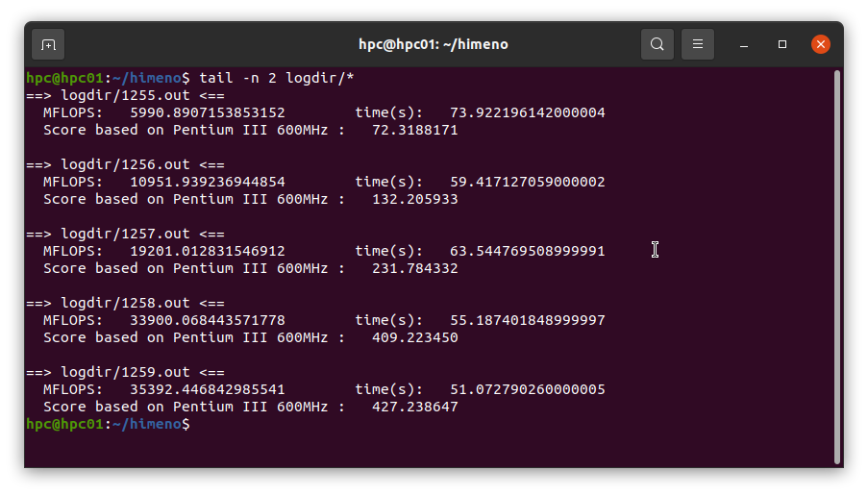Click the MFLOPS value 35392.446842985541
Screen dimensions: 868x495
(208, 389)
